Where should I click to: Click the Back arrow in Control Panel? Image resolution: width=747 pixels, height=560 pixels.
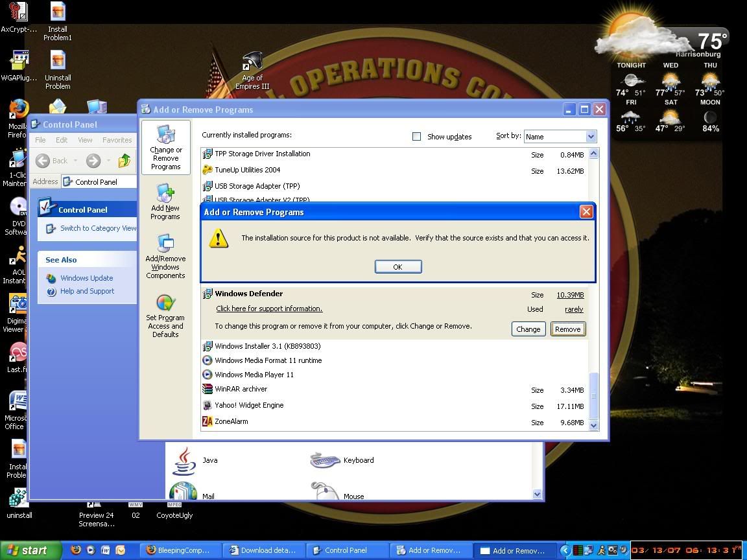tap(43, 161)
